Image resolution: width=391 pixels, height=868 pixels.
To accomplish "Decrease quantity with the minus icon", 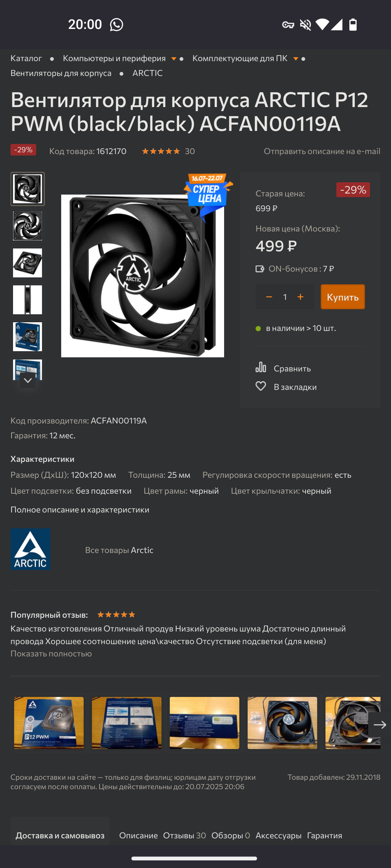I will click(x=269, y=297).
